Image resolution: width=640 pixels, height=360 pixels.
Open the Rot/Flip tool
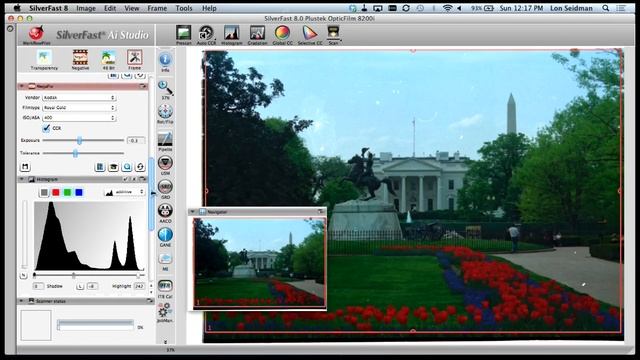point(165,114)
